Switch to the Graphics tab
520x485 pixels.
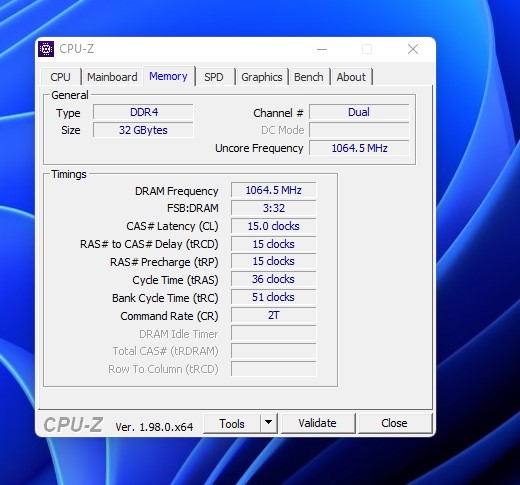tap(262, 77)
